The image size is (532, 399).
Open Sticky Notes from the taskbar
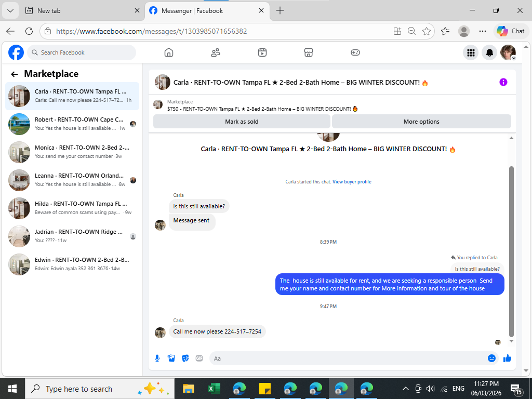click(x=264, y=389)
